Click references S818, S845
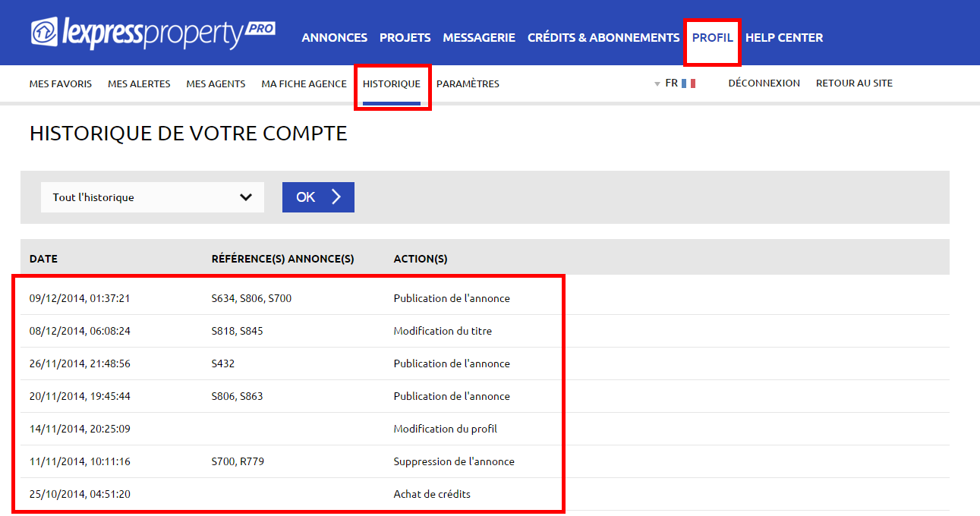The width and height of the screenshot is (980, 516). (238, 331)
